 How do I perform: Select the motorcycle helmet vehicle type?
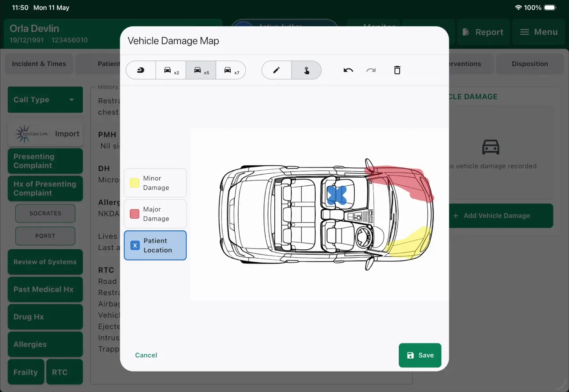[x=141, y=70]
